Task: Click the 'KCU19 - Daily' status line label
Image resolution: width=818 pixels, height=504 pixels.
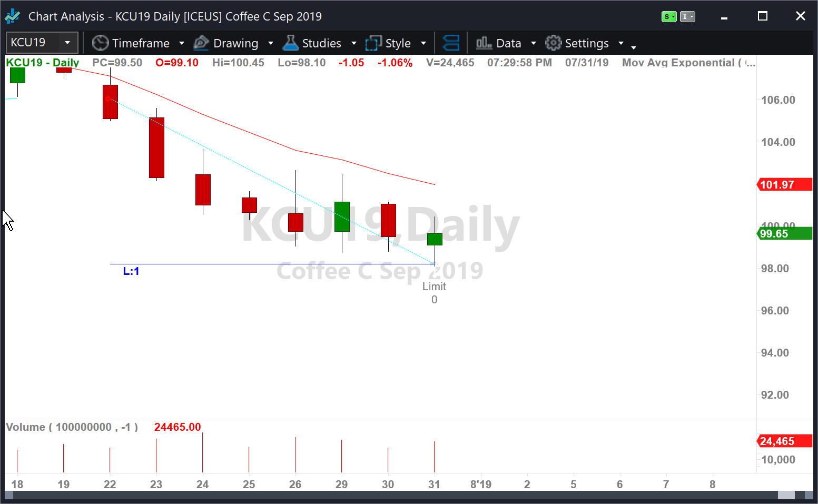Action: (42, 63)
